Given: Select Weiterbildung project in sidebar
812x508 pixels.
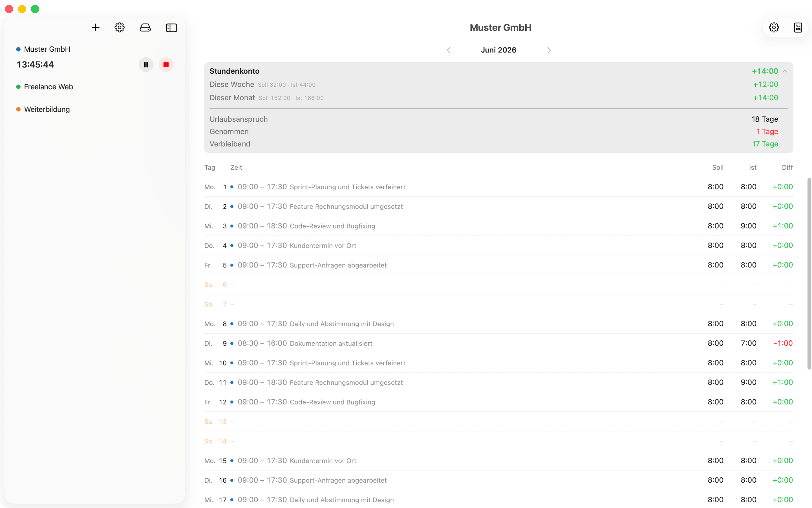Looking at the screenshot, I should [47, 109].
